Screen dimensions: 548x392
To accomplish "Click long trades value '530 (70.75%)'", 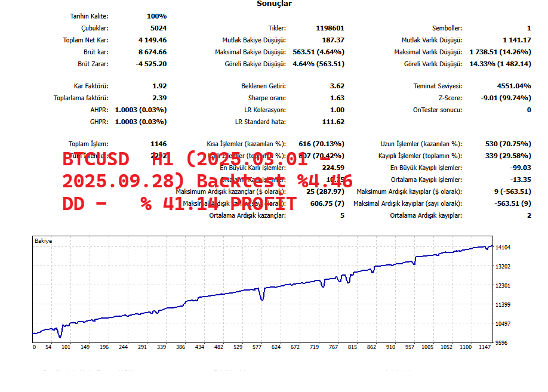I will coord(508,144).
